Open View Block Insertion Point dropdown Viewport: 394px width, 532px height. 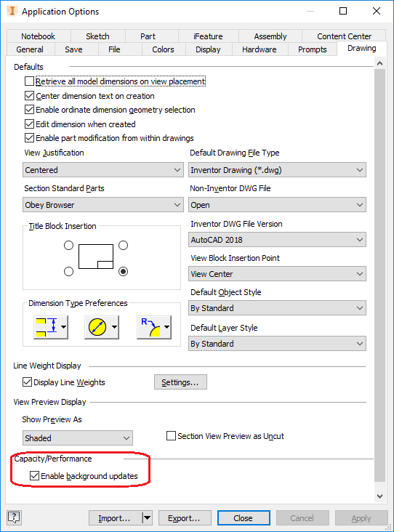click(277, 273)
